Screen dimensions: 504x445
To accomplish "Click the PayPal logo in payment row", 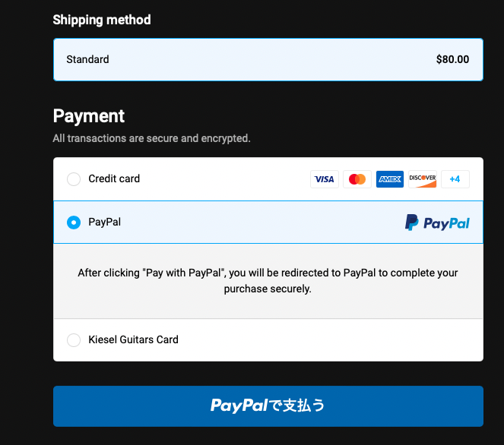I will click(x=437, y=222).
